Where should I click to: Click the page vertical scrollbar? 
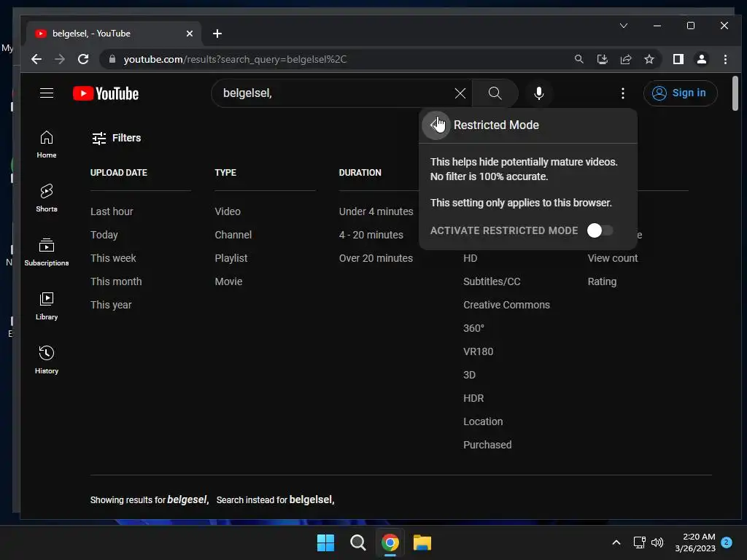coord(735,93)
